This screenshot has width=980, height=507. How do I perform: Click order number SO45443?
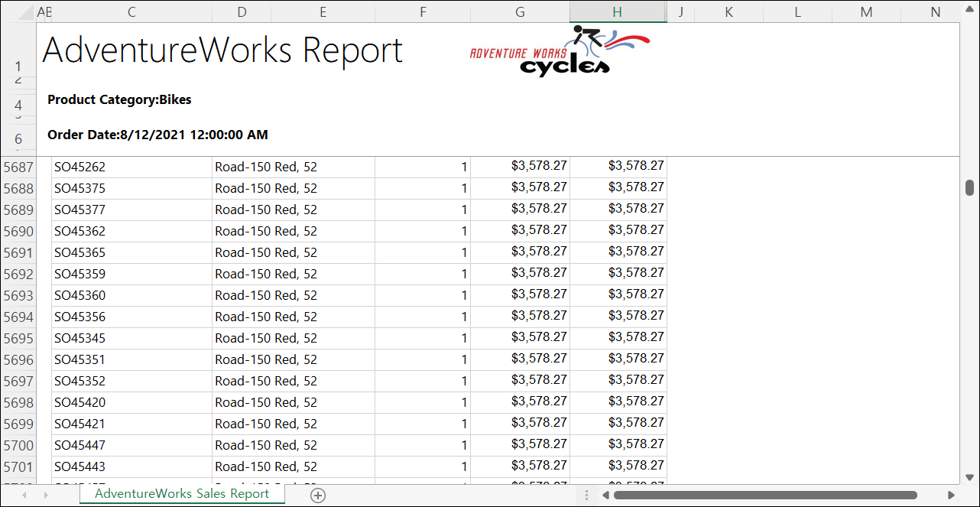(131, 466)
